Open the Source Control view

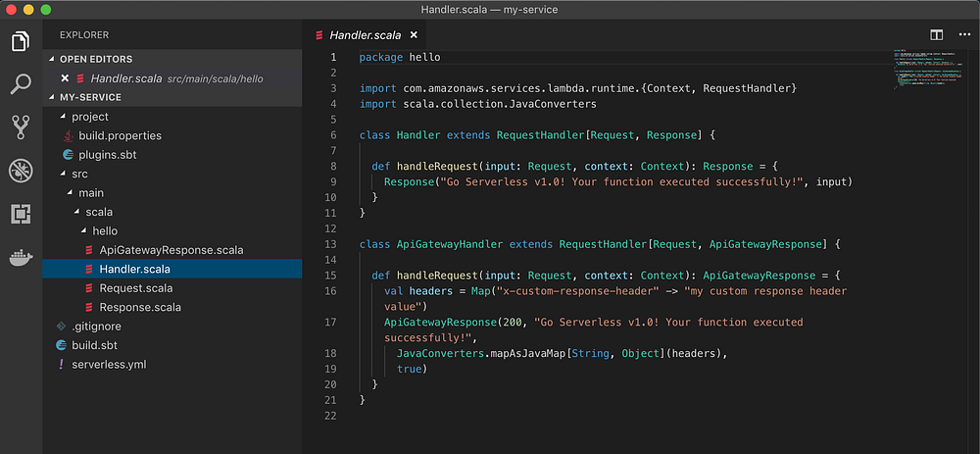coord(21,126)
